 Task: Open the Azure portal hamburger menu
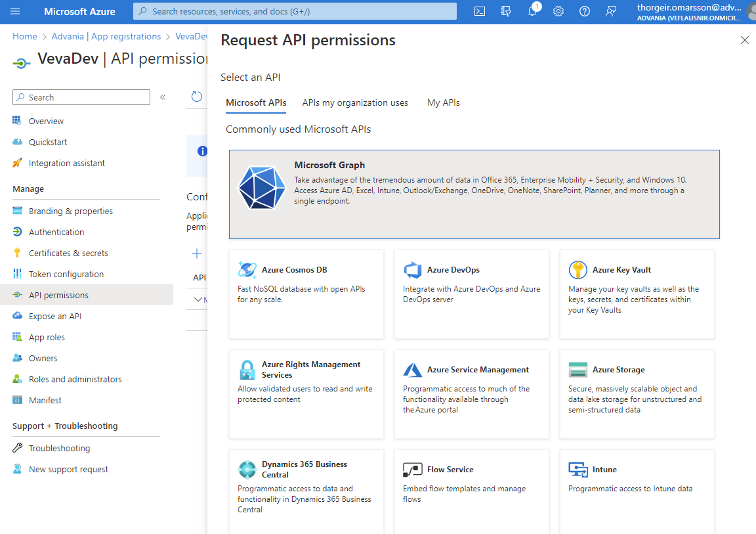[15, 11]
